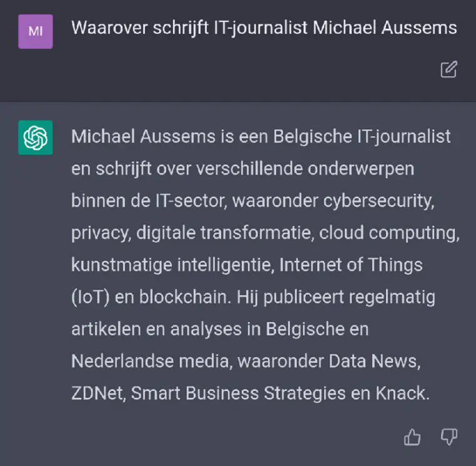Image resolution: width=476 pixels, height=466 pixels.
Task: Give the response a thumbs down
Action: pos(449,437)
